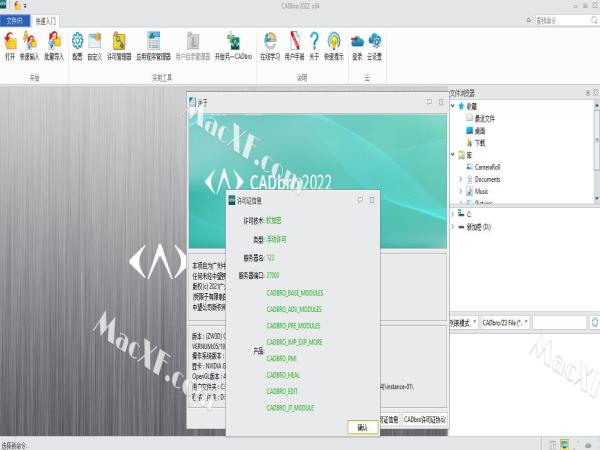Click the CADBRO_JT_MODULE product entry
The width and height of the screenshot is (600, 450).
coord(290,408)
